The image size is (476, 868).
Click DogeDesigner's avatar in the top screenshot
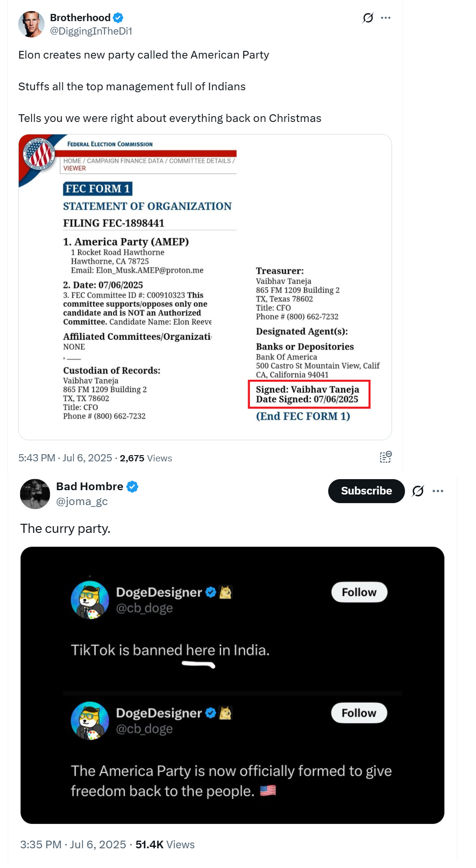tap(90, 600)
